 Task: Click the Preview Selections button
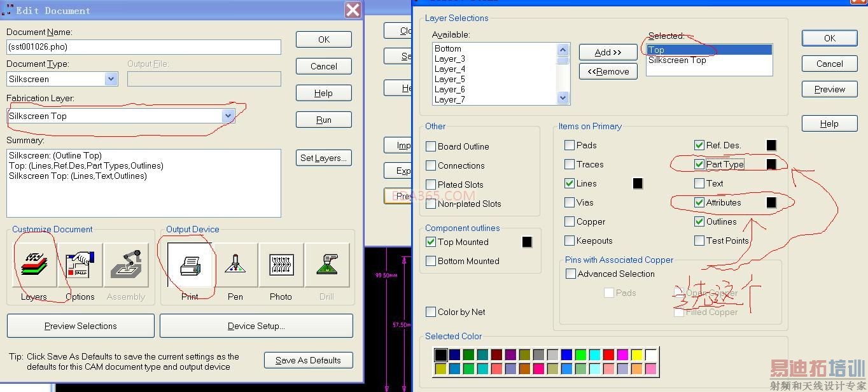pos(81,326)
